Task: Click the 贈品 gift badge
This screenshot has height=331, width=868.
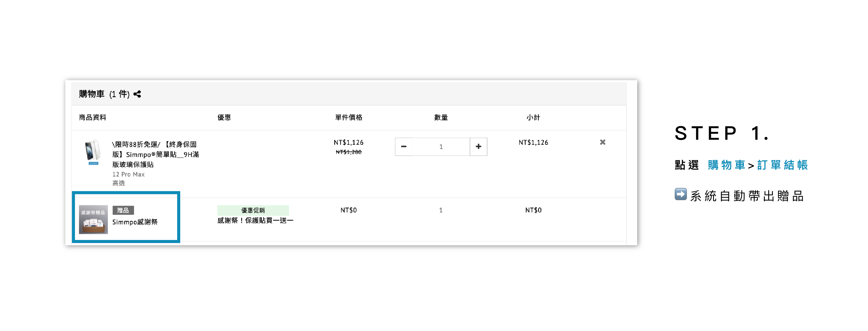Action: tap(123, 210)
